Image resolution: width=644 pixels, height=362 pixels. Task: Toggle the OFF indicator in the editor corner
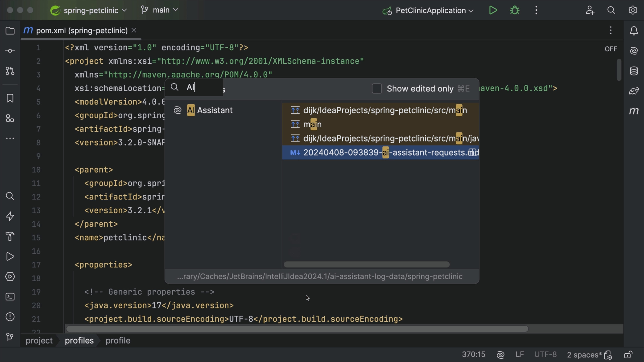coord(611,49)
